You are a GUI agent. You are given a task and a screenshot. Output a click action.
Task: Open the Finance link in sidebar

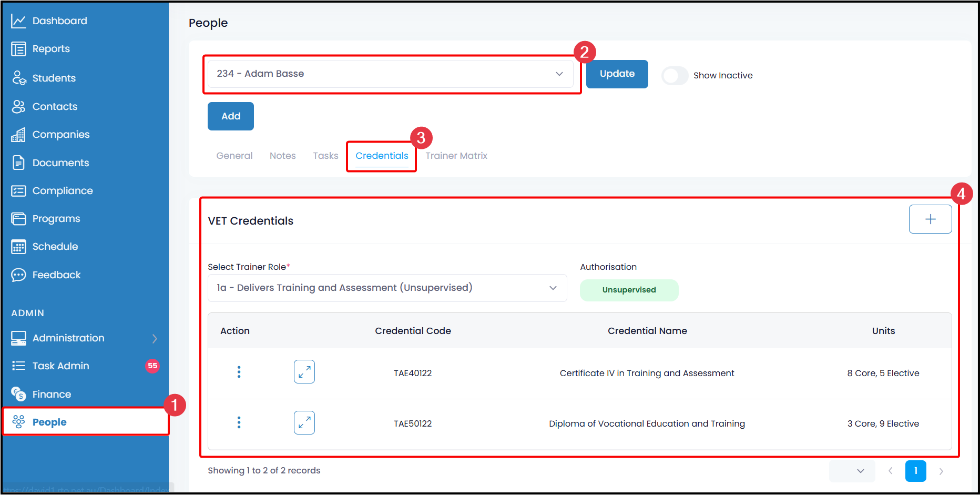click(x=52, y=395)
